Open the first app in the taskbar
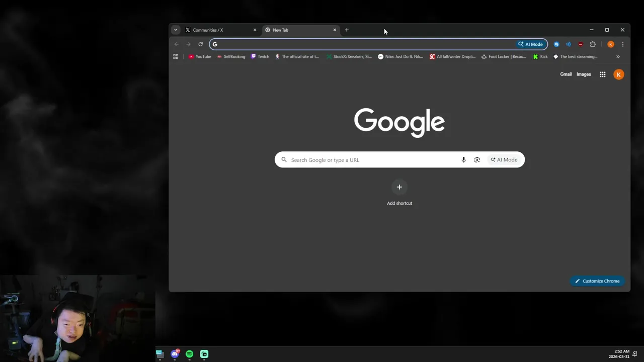Image resolution: width=644 pixels, height=362 pixels. tap(160, 354)
